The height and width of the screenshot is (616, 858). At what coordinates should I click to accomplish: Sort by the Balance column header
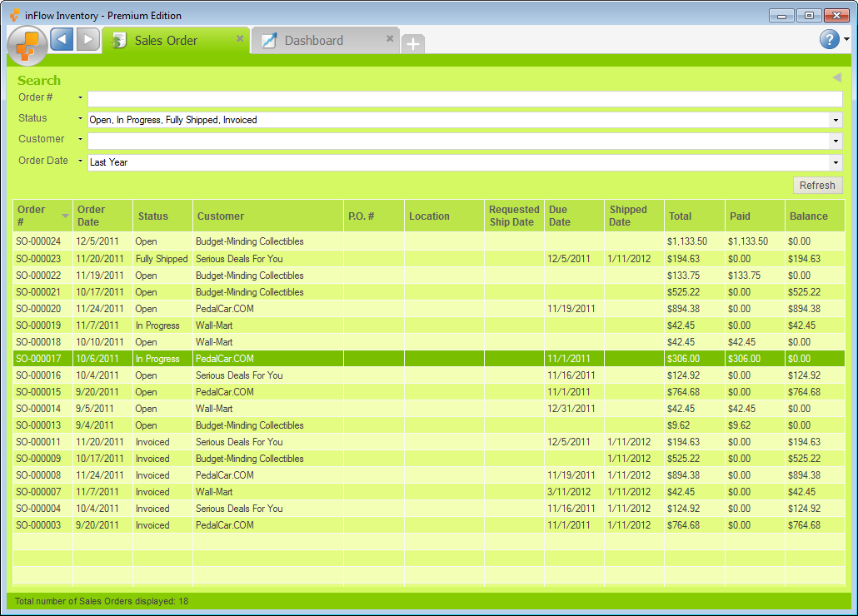pos(815,216)
